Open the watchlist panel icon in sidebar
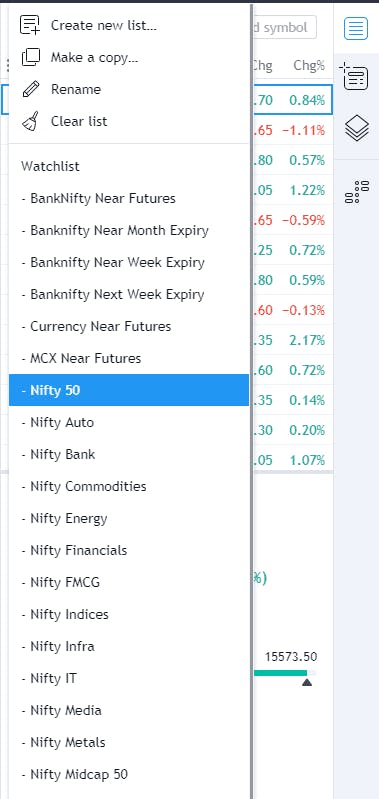The height and width of the screenshot is (799, 379). pos(356,28)
